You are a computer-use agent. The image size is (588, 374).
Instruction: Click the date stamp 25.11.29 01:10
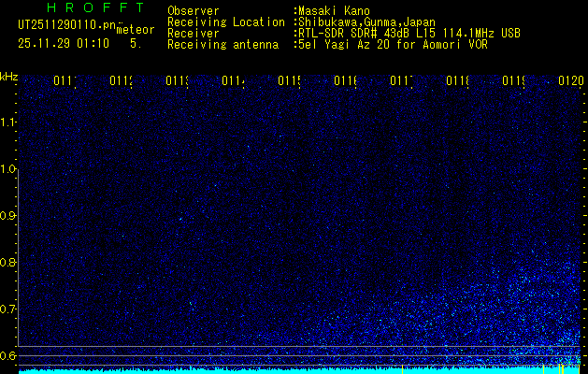[64, 44]
